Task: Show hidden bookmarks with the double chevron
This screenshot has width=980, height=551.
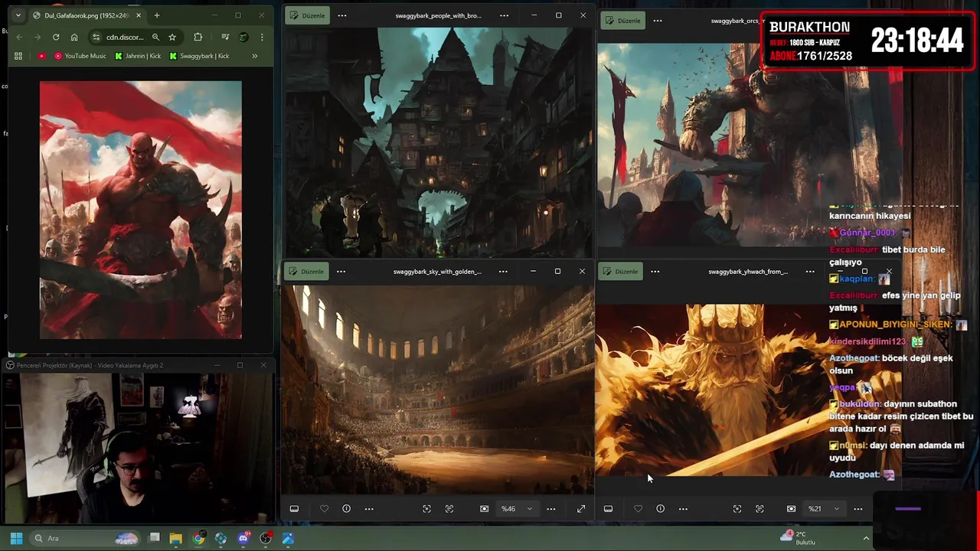Action: pos(254,56)
